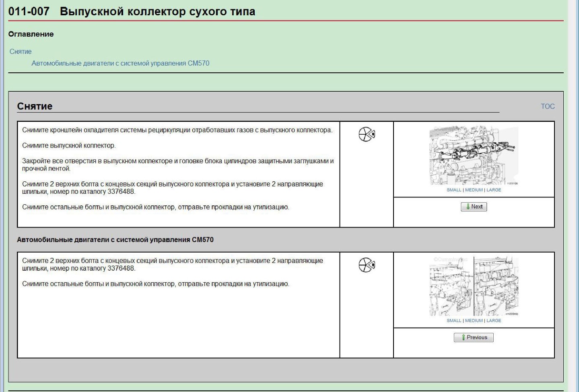The width and height of the screenshot is (579, 392).
Task: Open the first exhaust manifold illustration
Action: (474, 156)
